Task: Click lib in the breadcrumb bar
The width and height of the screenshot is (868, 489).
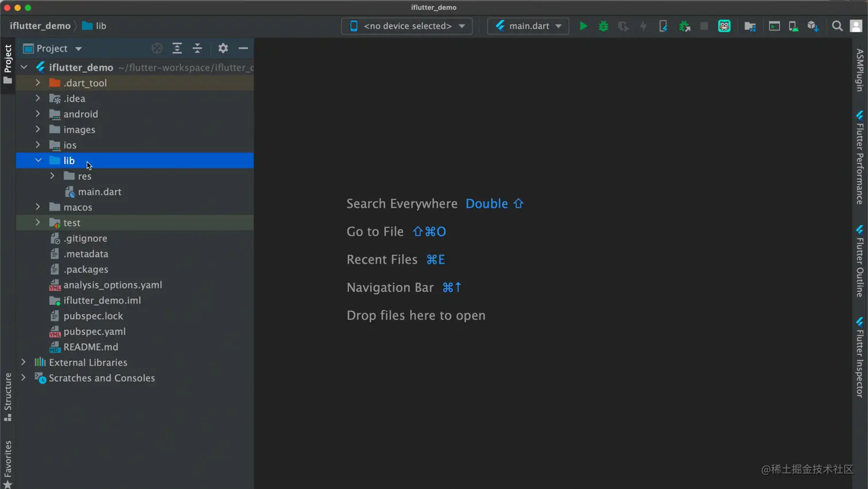Action: (x=95, y=26)
